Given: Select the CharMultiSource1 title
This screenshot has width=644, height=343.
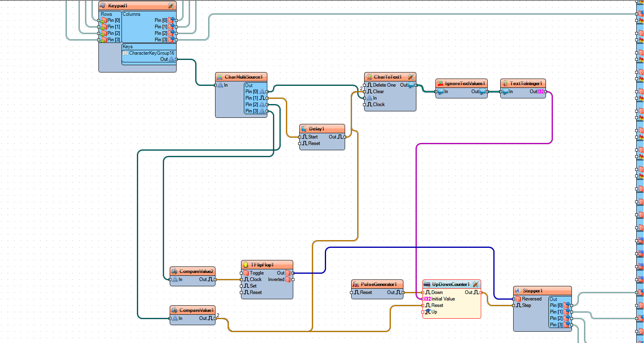Looking at the screenshot, I should 244,77.
